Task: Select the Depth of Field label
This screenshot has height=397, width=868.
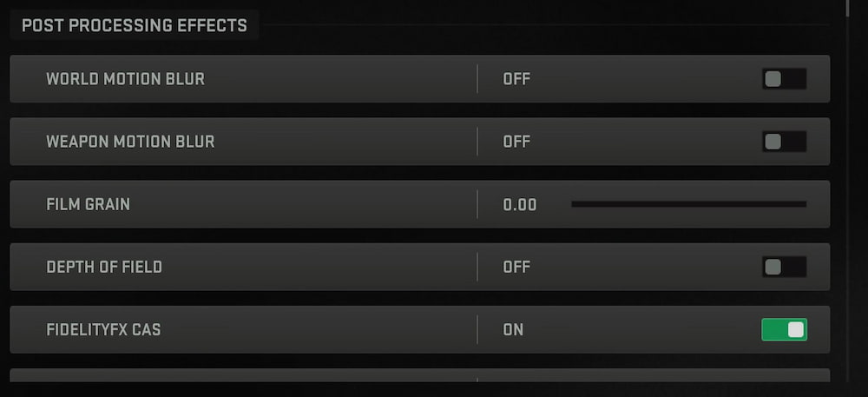Action: [x=104, y=267]
